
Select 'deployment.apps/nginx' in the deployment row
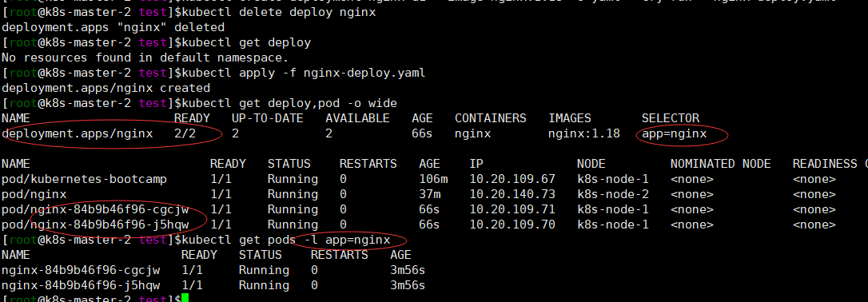77,134
